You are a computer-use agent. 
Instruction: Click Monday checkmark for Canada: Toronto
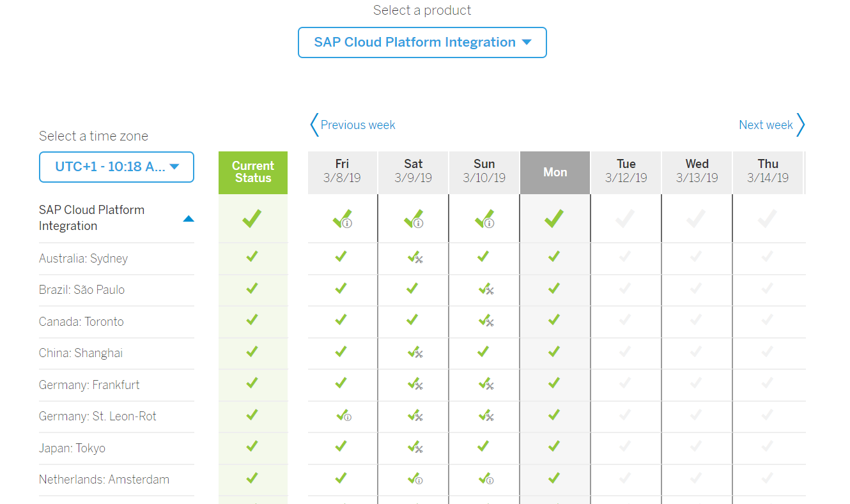point(553,319)
